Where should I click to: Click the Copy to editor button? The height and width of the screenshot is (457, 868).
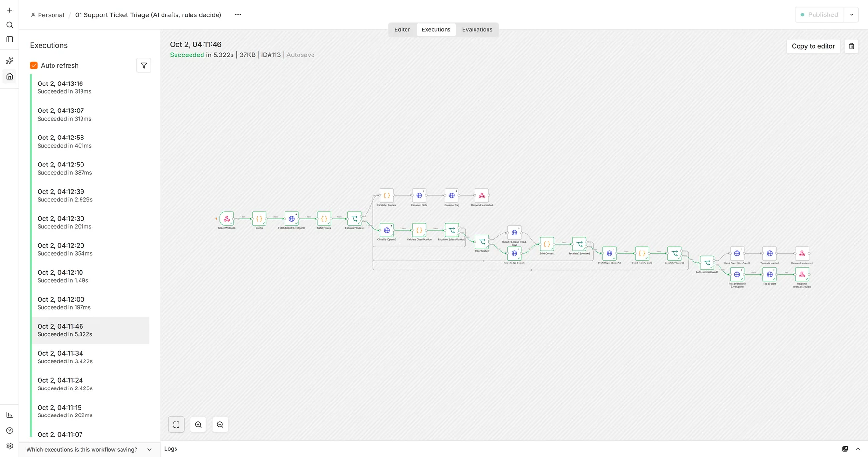[813, 46]
